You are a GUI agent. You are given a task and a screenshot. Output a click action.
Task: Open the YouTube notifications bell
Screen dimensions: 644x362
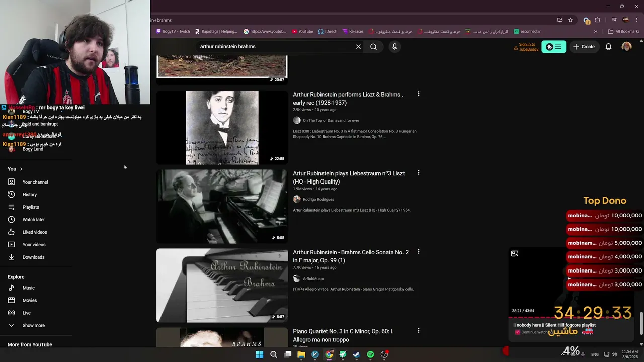(608, 47)
